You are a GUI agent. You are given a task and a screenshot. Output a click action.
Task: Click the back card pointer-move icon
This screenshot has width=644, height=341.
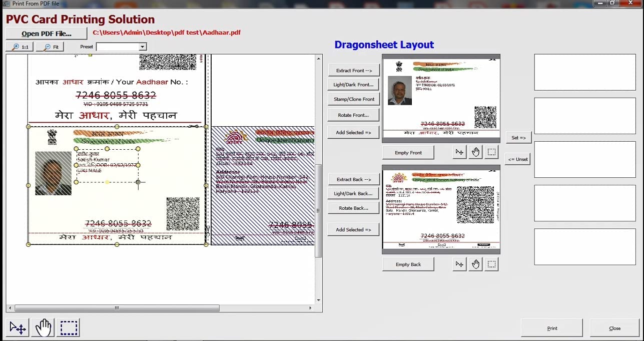pyautogui.click(x=459, y=264)
